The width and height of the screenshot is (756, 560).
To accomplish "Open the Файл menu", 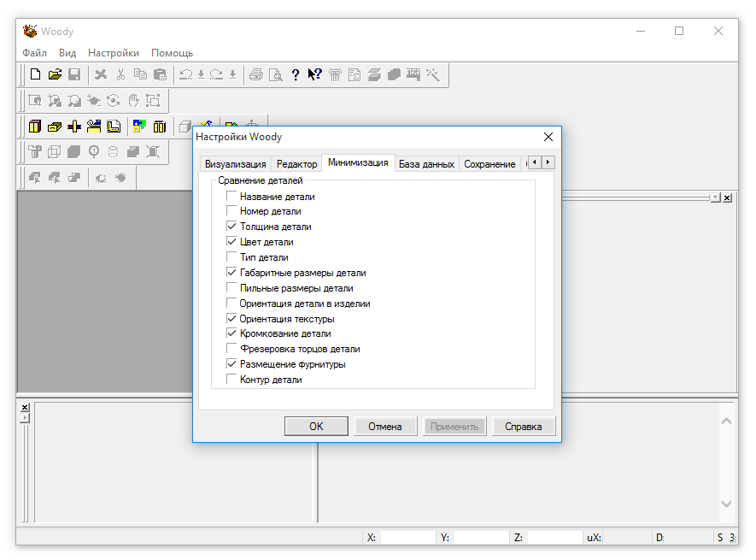I will tap(34, 53).
